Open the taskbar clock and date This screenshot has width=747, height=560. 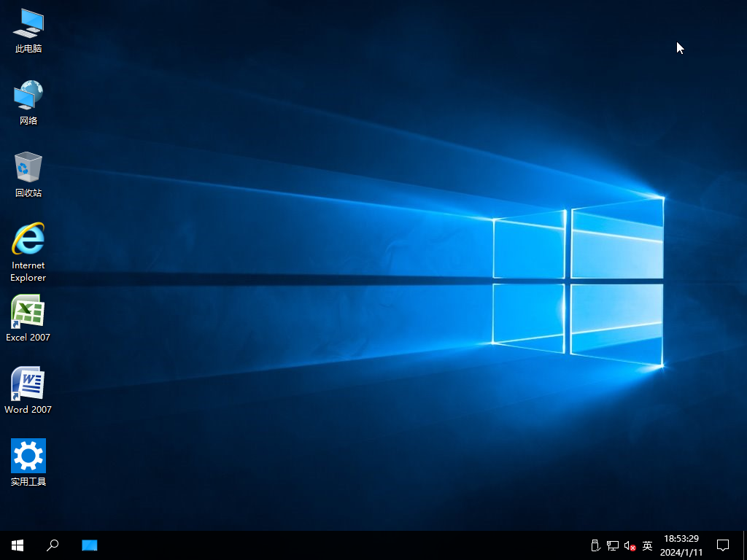(x=681, y=545)
